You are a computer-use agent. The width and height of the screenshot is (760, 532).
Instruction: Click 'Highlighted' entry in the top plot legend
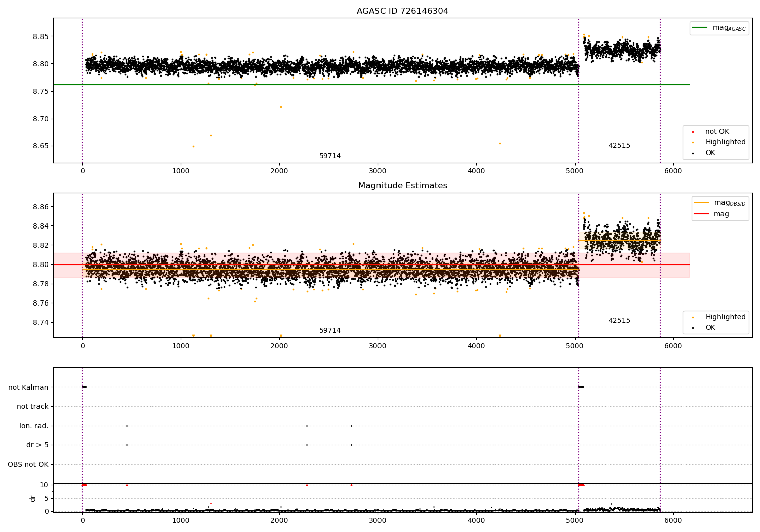(x=726, y=142)
